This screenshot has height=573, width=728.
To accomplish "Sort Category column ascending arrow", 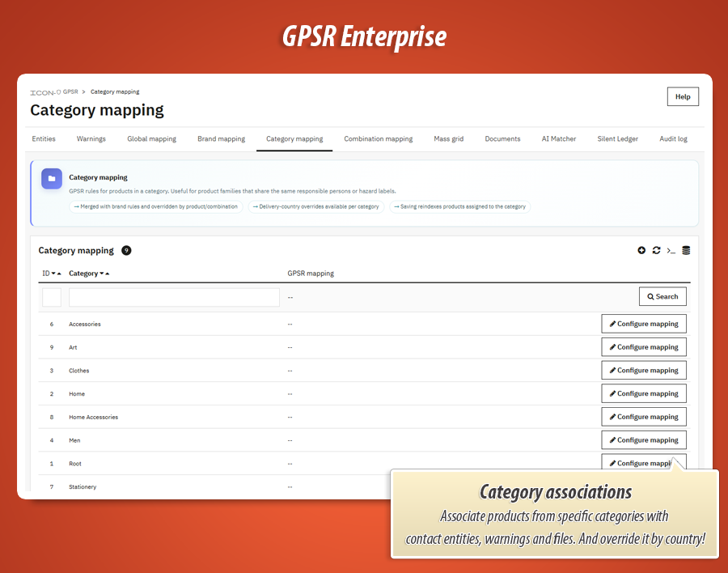I will pyautogui.click(x=108, y=274).
